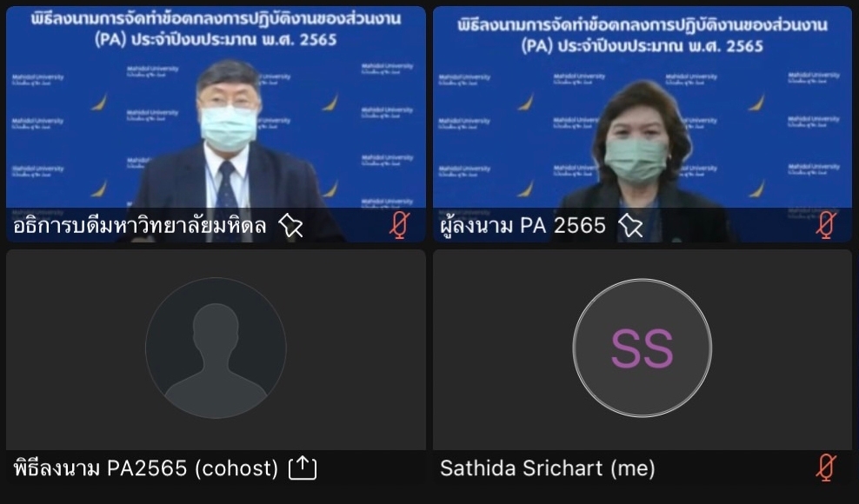Select video of woman wearing green mask
The image size is (859, 504).
[642, 124]
